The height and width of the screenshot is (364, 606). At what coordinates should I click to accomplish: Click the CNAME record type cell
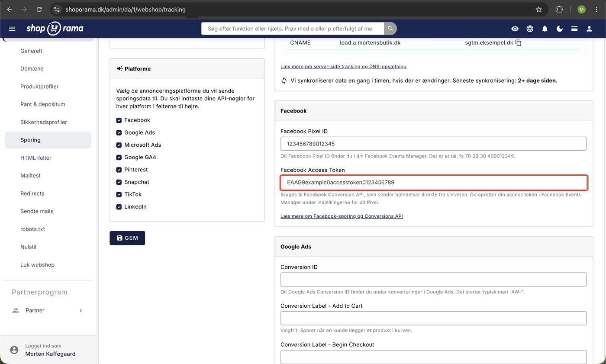pos(300,43)
